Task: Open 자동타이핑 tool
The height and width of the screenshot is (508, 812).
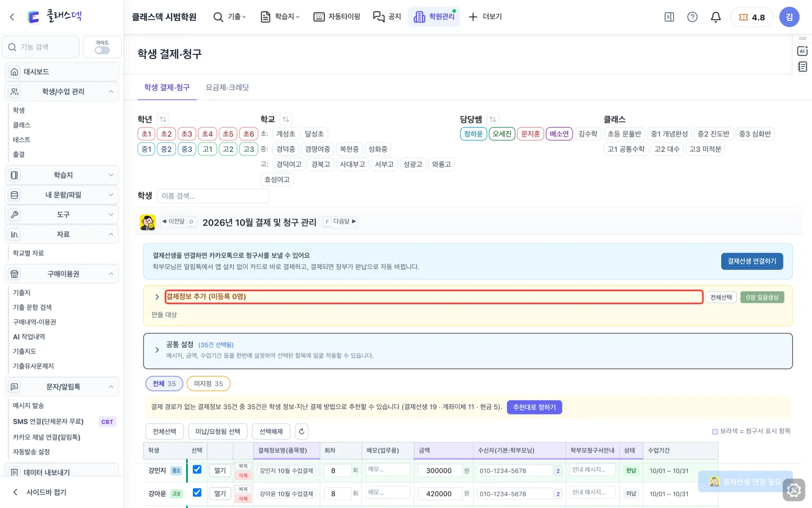Action: (x=337, y=17)
